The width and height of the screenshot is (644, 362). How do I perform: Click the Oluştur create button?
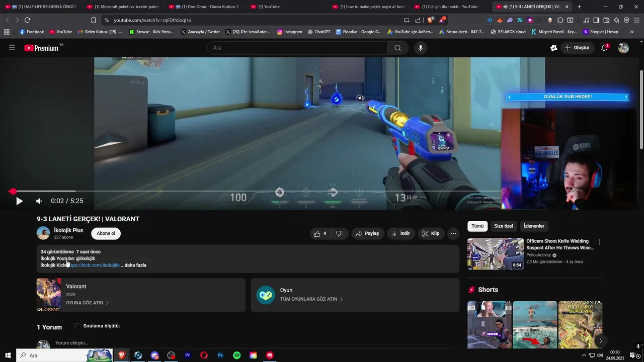pos(578,48)
